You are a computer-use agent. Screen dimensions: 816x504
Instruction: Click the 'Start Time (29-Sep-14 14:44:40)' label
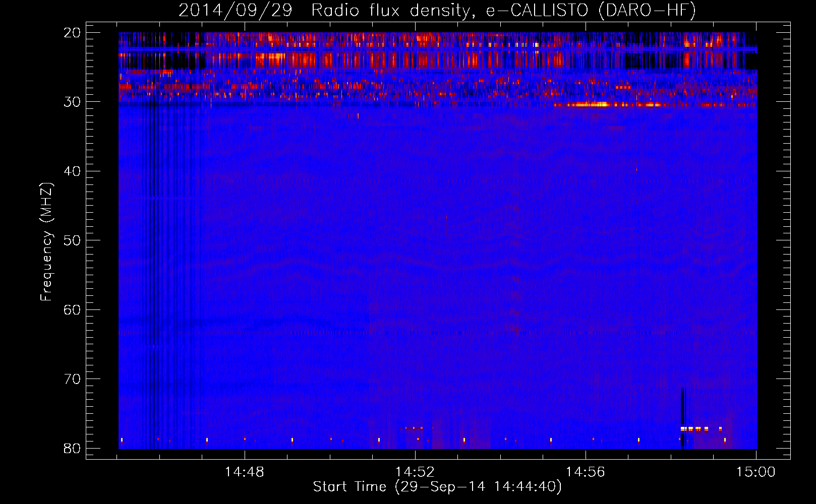click(437, 487)
